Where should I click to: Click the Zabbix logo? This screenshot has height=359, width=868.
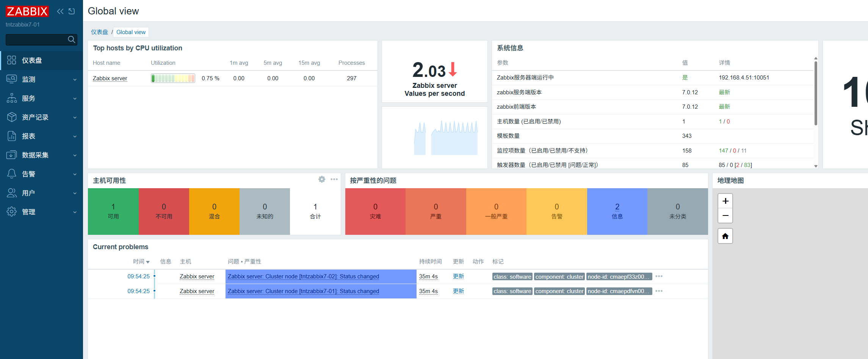pos(27,11)
